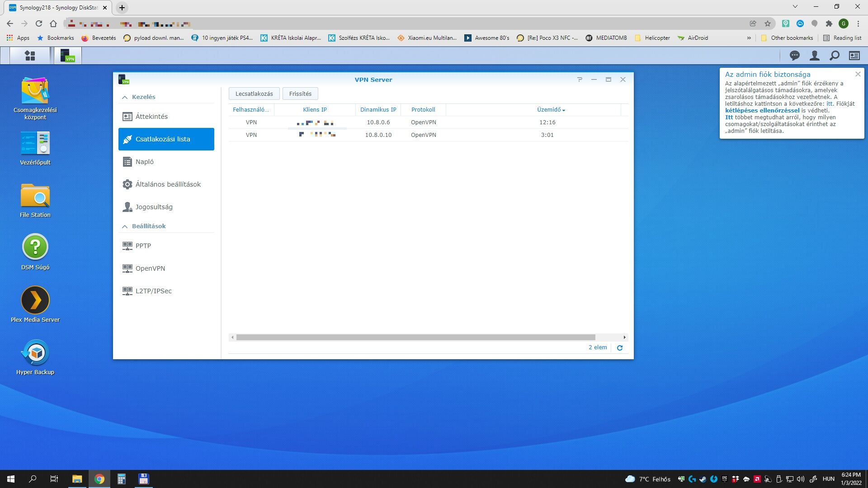Open a new Chrome tab
This screenshot has height=488, width=868.
[x=122, y=7]
